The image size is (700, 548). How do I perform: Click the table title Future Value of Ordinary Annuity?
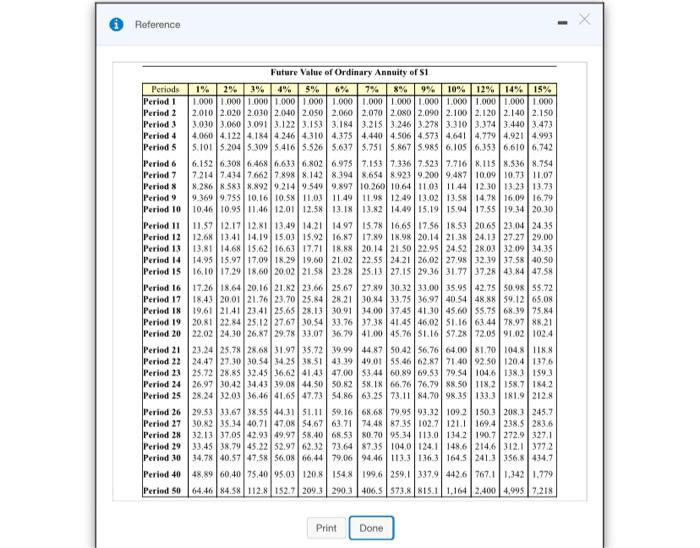[x=349, y=72]
